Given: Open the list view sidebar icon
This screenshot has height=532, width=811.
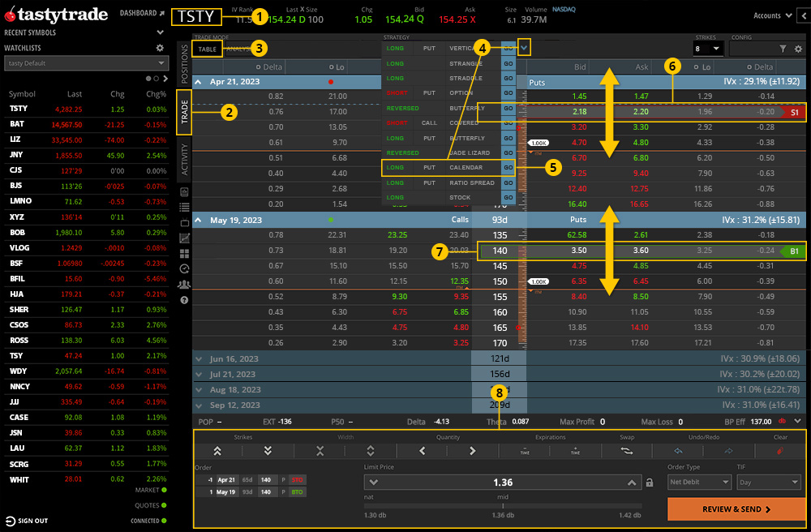Looking at the screenshot, I should (184, 208).
